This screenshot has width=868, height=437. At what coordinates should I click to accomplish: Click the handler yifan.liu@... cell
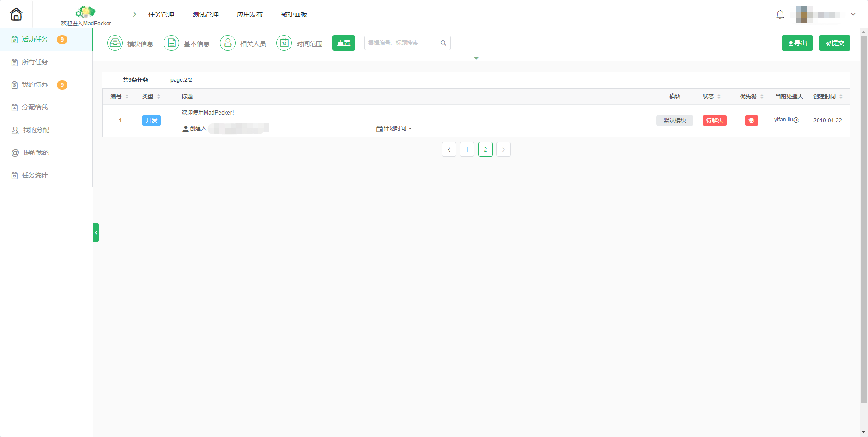(x=789, y=120)
